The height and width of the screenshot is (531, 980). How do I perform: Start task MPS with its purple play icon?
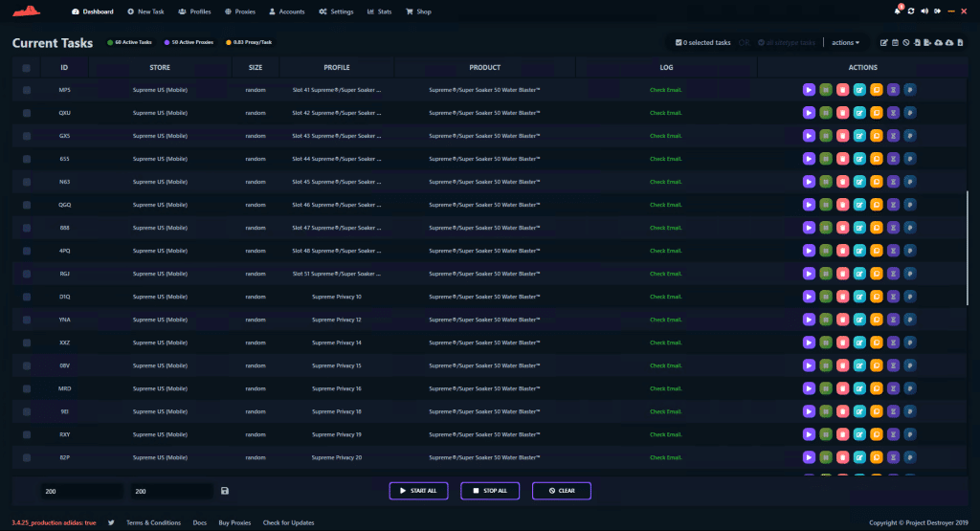(809, 90)
